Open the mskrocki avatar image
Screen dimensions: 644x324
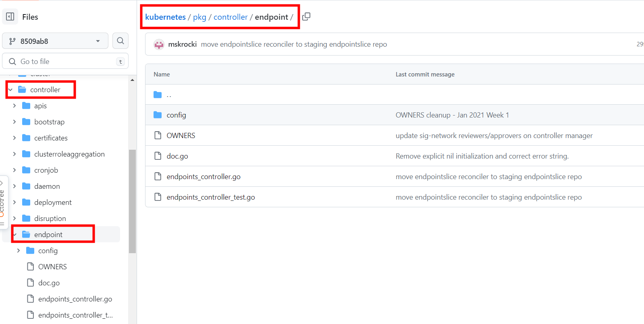[x=159, y=44]
